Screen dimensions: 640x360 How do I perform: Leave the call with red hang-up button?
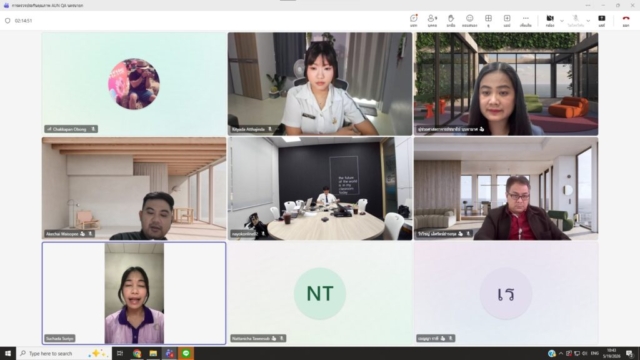(x=626, y=20)
